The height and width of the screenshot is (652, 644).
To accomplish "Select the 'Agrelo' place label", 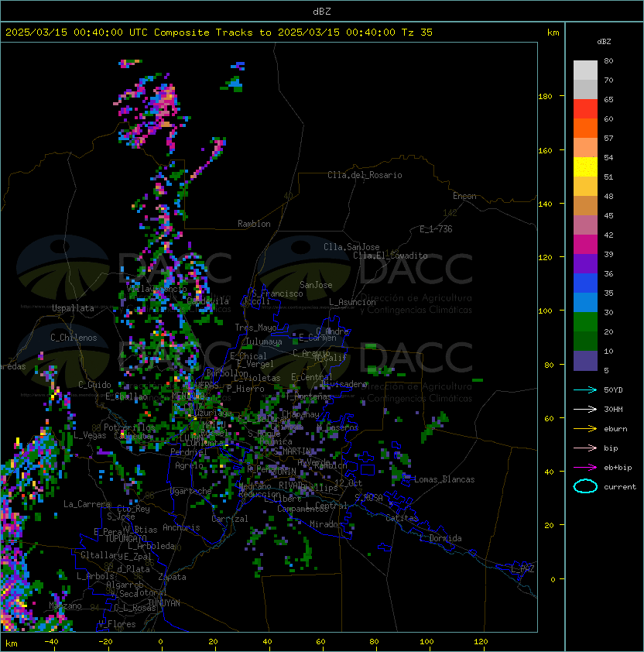I will (x=189, y=465).
